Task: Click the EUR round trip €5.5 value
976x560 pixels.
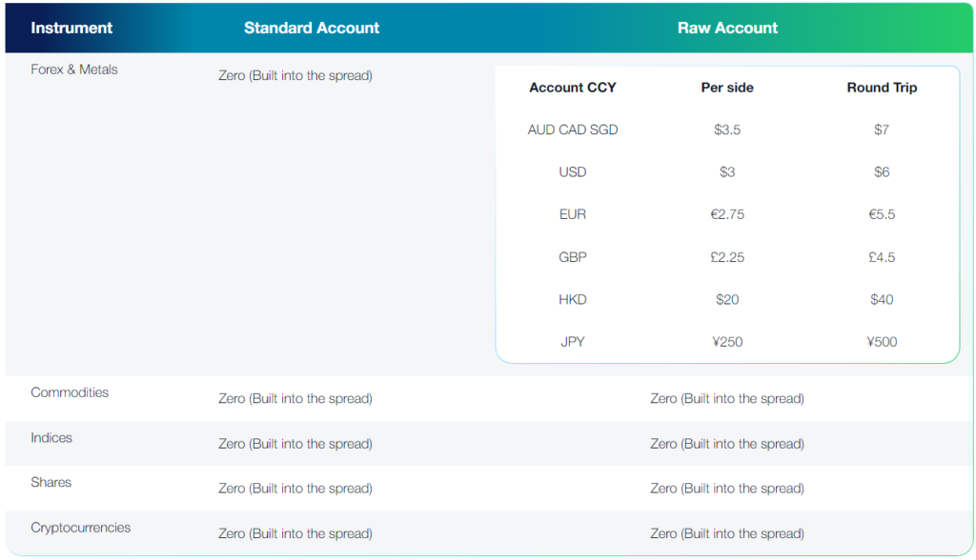Action: click(x=882, y=214)
